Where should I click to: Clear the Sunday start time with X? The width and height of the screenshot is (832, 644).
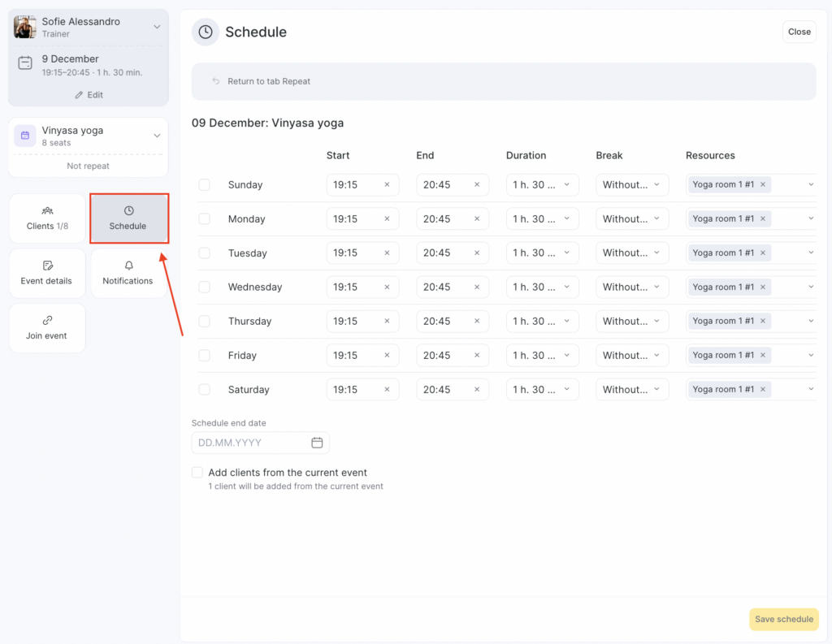tap(387, 185)
